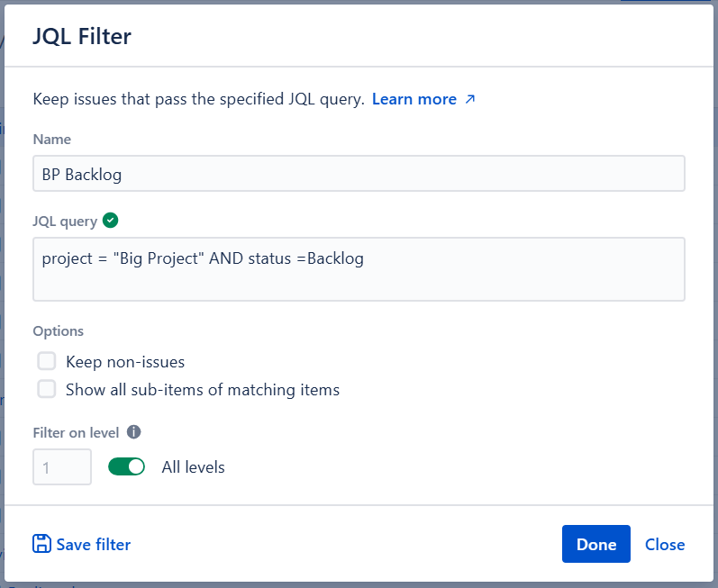This screenshot has width=718, height=588.
Task: Click the green JQL validation checkmark icon
Action: tap(111, 220)
